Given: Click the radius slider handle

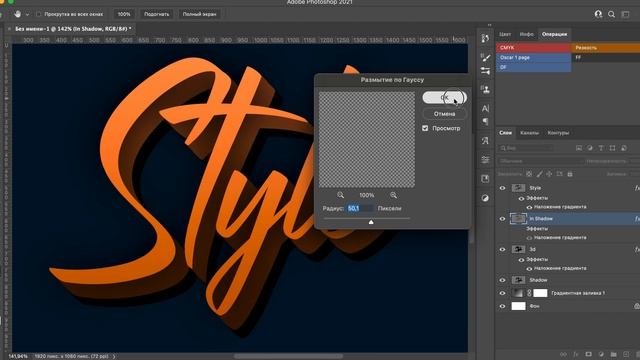Looking at the screenshot, I should coord(371,222).
